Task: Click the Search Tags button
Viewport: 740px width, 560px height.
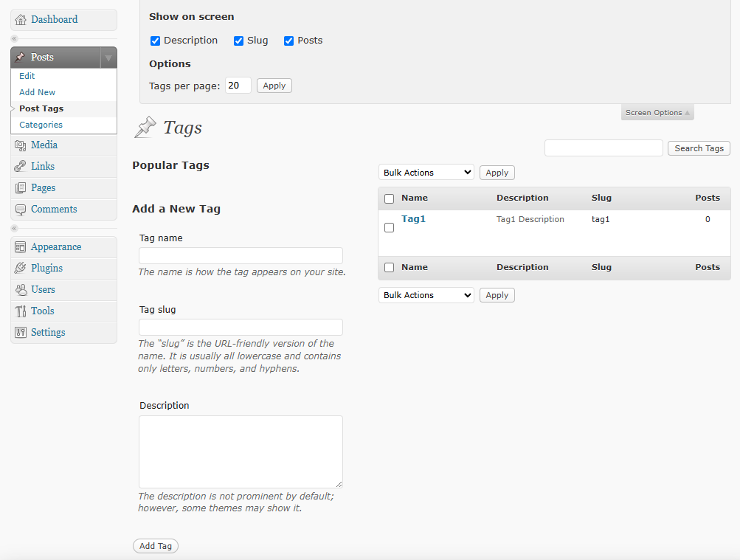Action: coord(699,148)
